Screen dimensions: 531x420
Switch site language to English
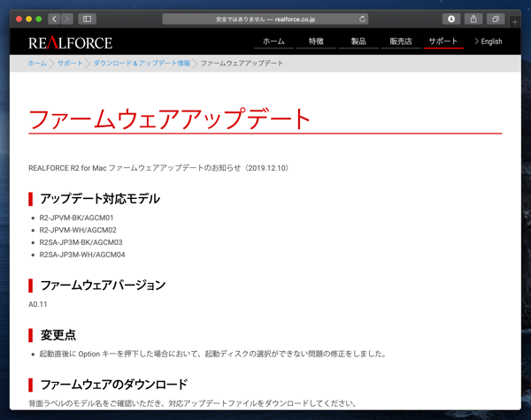pyautogui.click(x=489, y=42)
